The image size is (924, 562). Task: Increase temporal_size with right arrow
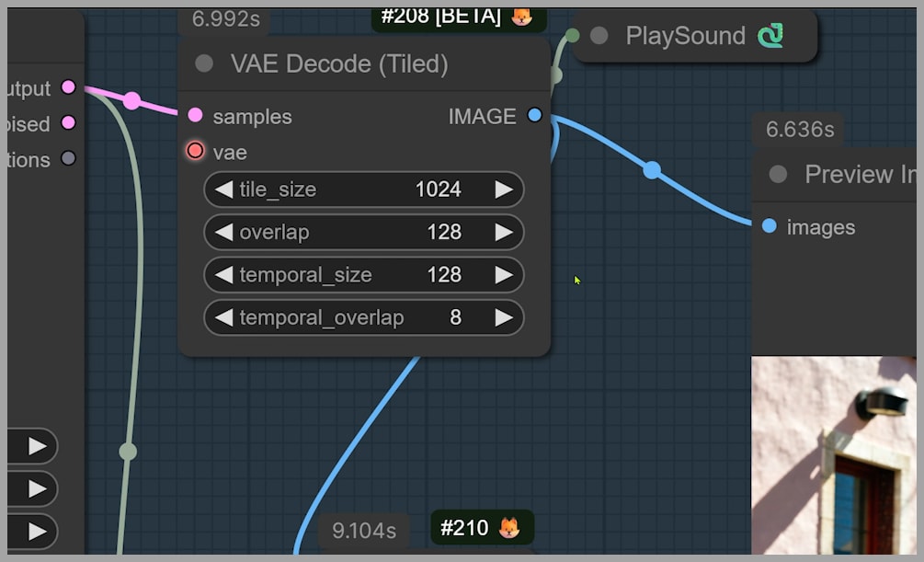503,275
